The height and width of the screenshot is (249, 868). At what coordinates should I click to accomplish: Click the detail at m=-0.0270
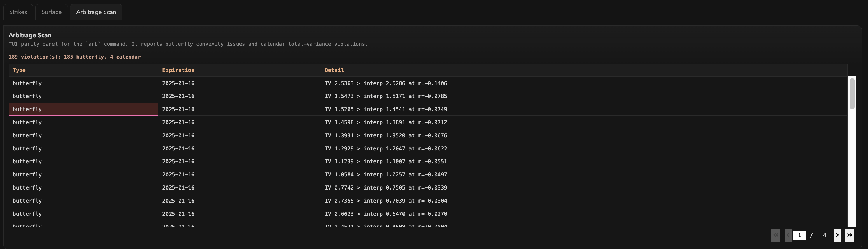point(386,214)
